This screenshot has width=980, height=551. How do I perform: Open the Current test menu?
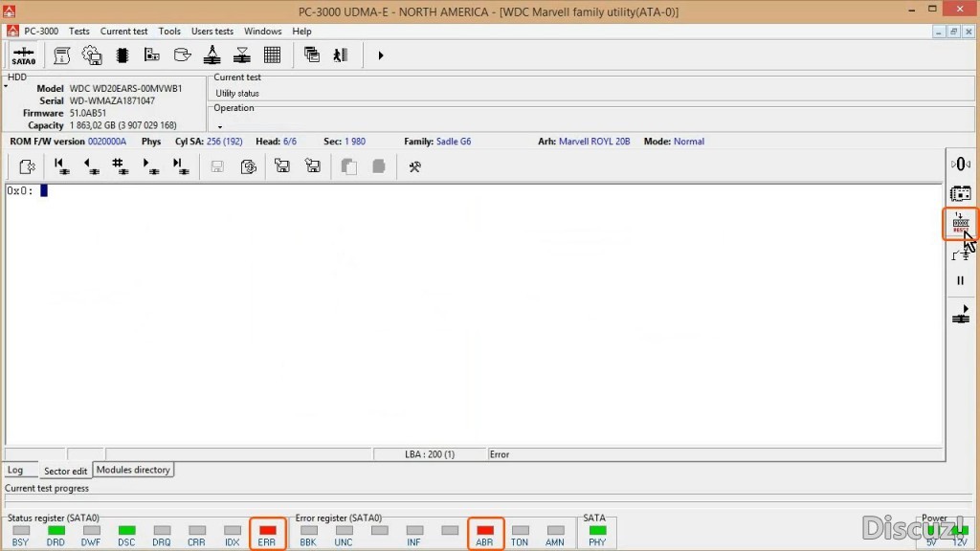pos(123,32)
